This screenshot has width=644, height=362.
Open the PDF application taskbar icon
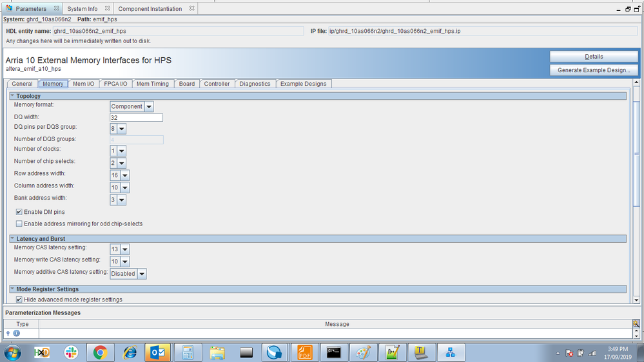pos(304,352)
